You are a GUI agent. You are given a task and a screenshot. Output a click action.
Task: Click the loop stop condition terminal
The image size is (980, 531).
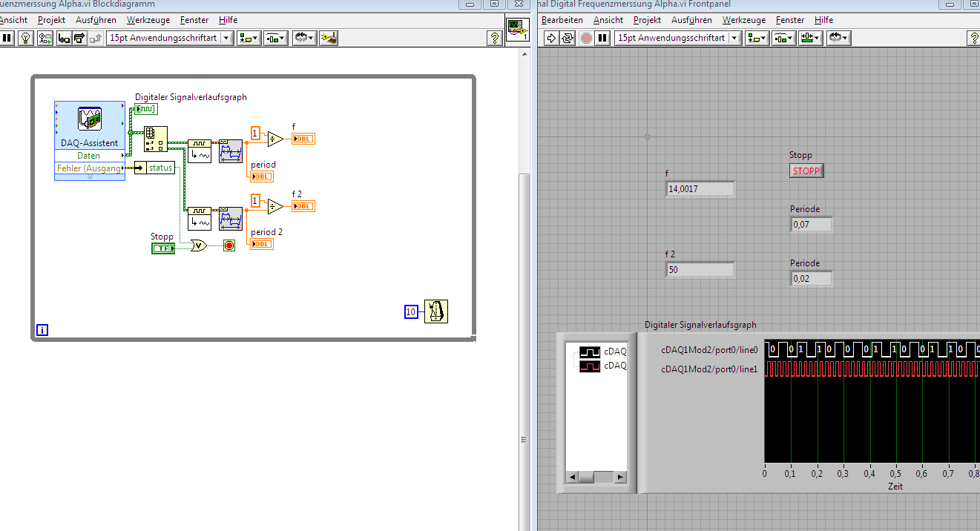pyautogui.click(x=229, y=245)
